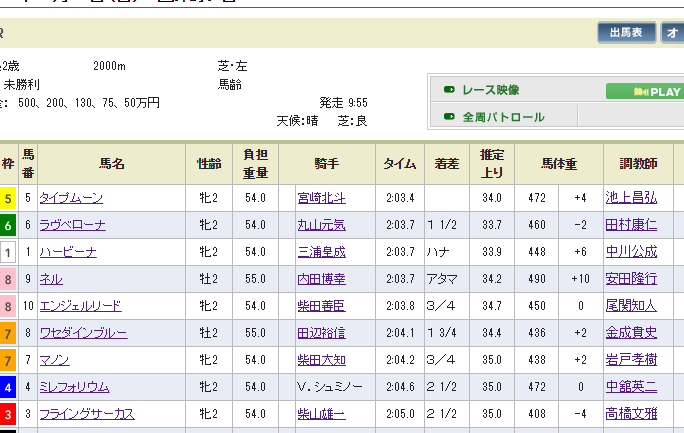684x433 pixels.
Task: Click the white frame 1 badge
Action: 8,252
